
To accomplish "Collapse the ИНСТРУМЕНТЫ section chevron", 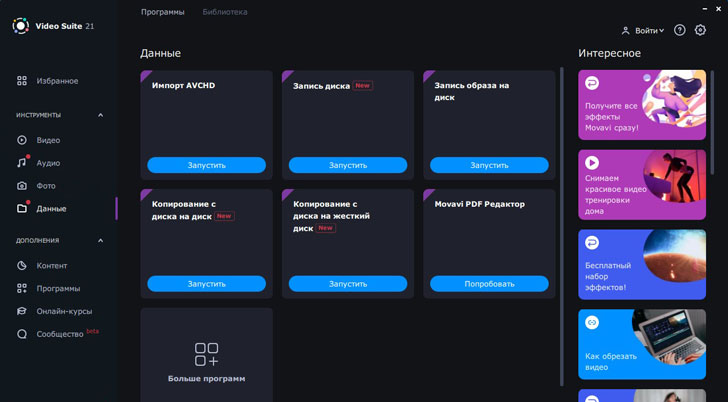I will 100,115.
